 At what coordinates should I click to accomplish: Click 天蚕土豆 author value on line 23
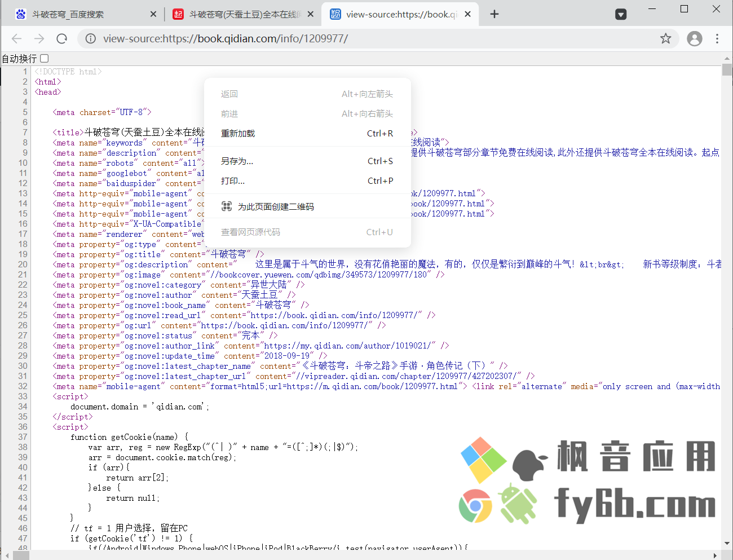[x=260, y=295]
